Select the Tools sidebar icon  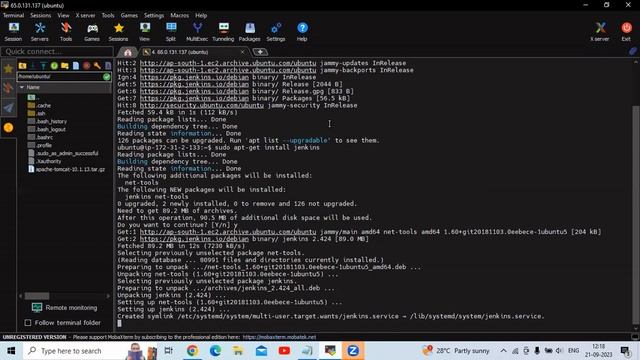click(x=8, y=88)
